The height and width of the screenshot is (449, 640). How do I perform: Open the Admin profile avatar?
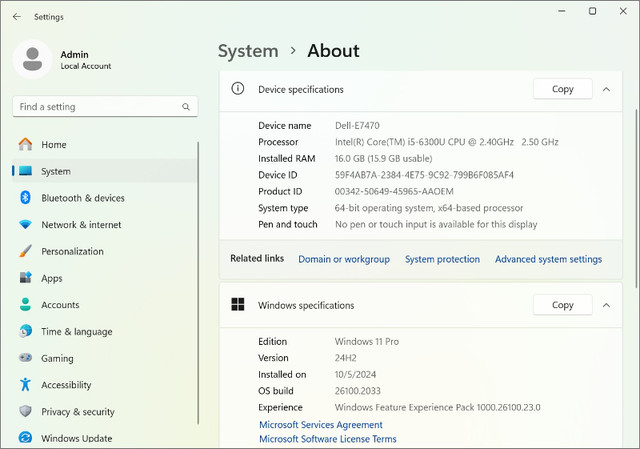[32, 59]
